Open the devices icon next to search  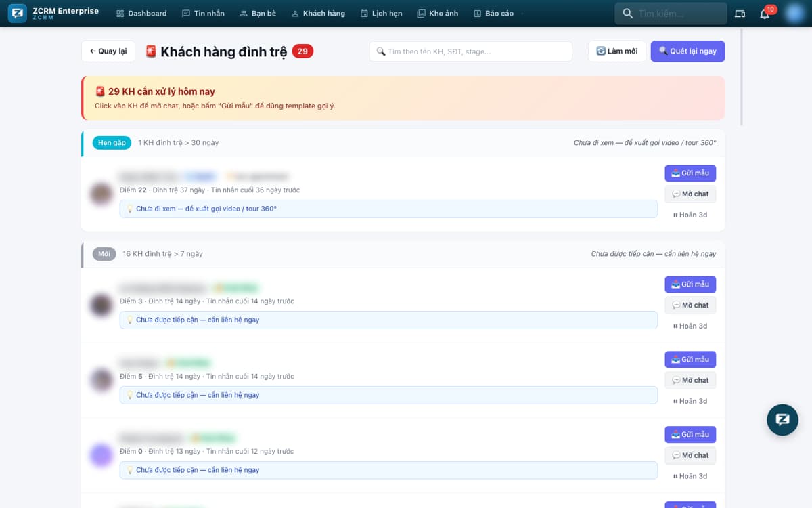(x=740, y=14)
